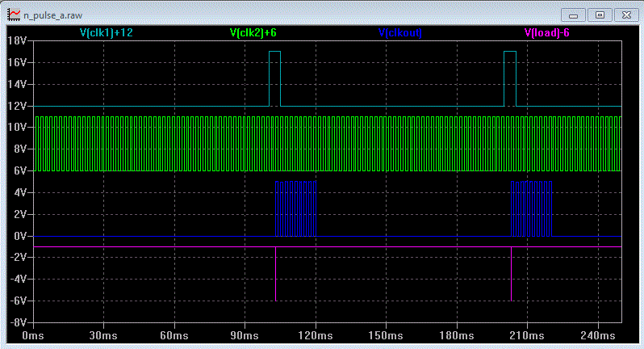Click the -6V vertical axis label

[18, 301]
